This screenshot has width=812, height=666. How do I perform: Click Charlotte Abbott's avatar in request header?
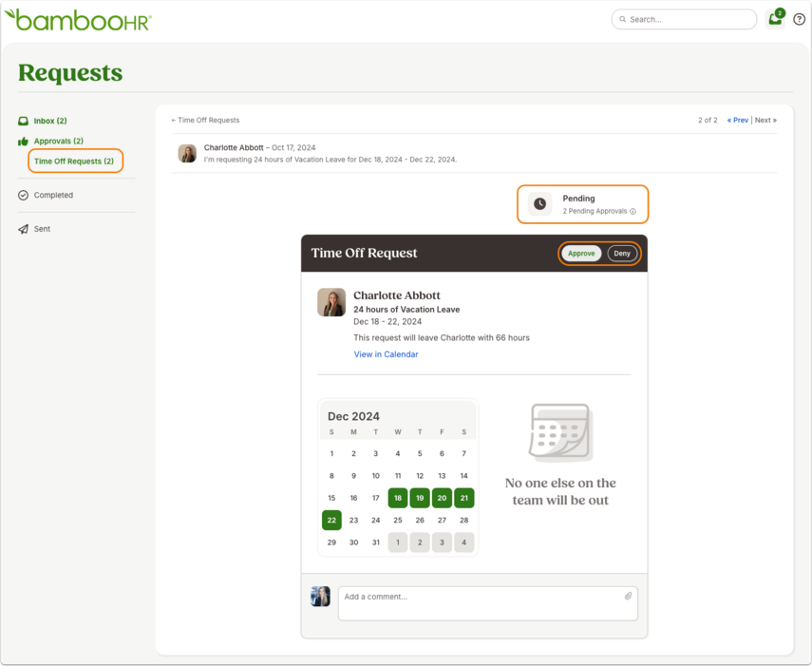click(187, 153)
